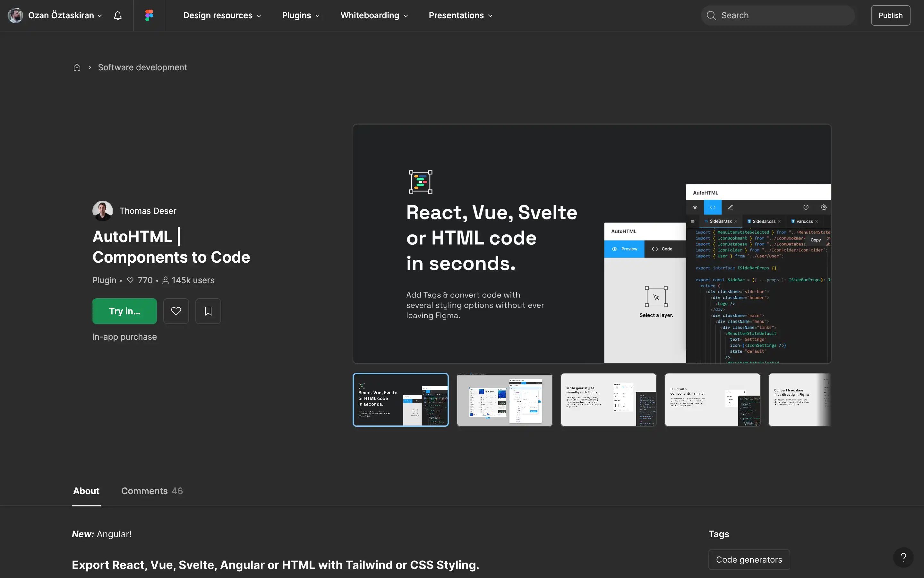This screenshot has height=578, width=924.
Task: Click the help circle icon in AutoHTML panel
Action: click(x=806, y=207)
